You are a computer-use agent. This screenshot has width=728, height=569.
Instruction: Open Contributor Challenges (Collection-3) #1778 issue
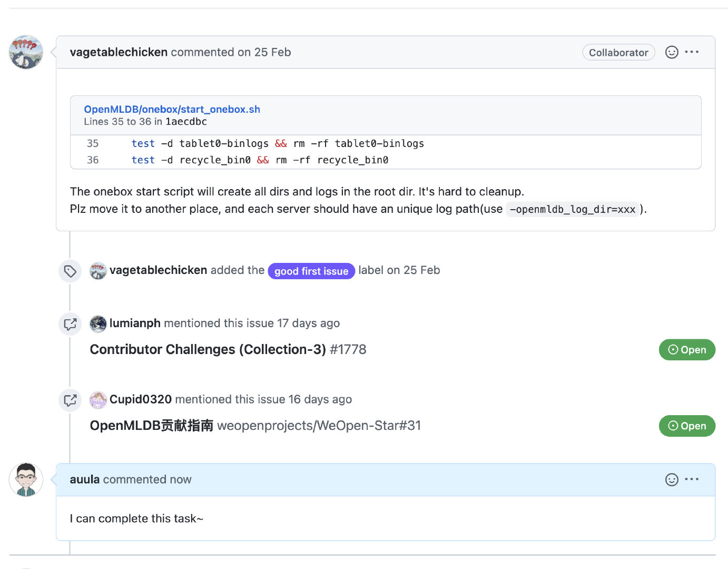(228, 349)
